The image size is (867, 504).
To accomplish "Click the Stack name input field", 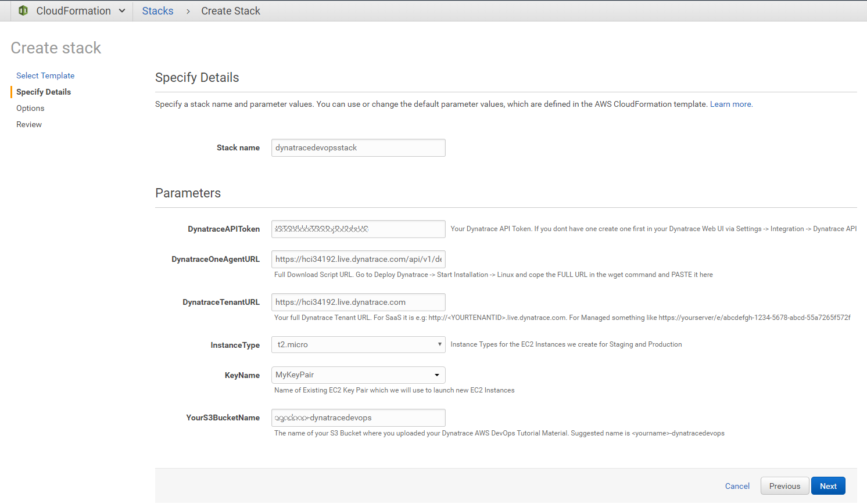I will coord(359,147).
